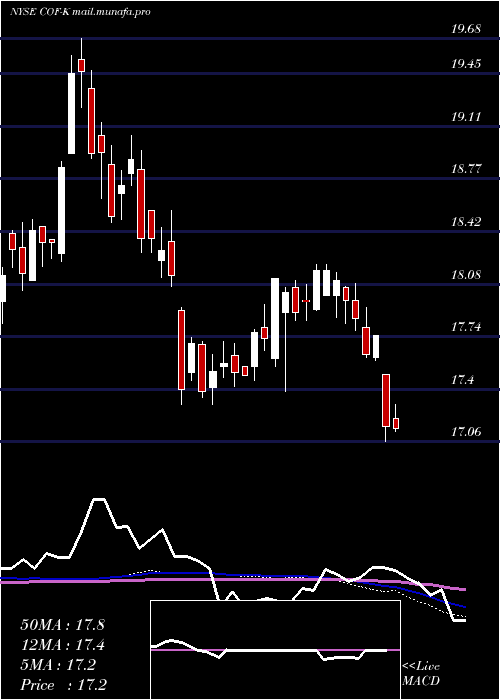Click the 19.45 price axis label
The width and height of the screenshot is (500, 700).
[x=466, y=64]
